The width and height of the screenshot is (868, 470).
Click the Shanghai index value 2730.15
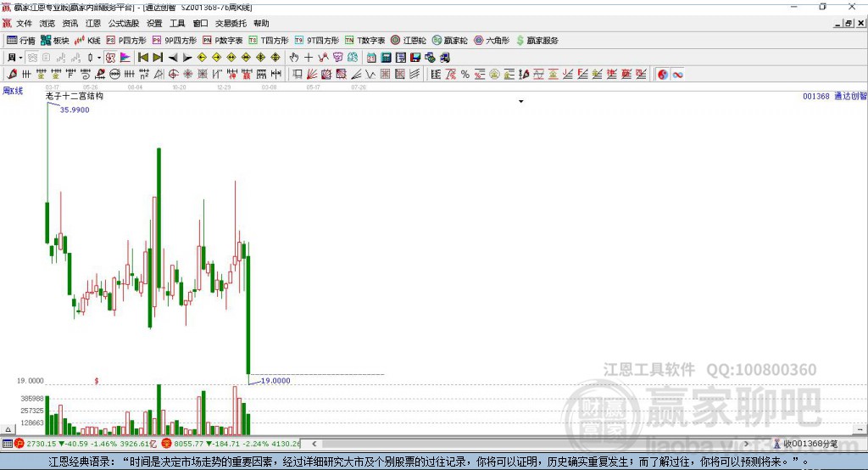[41, 444]
